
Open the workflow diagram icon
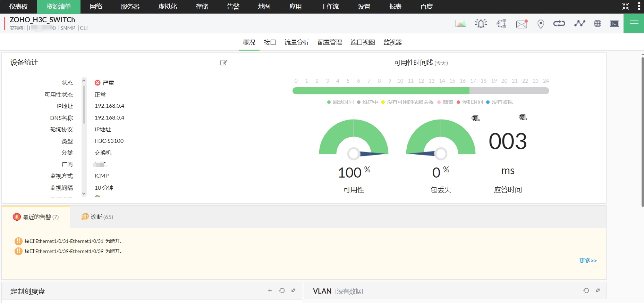pos(501,24)
